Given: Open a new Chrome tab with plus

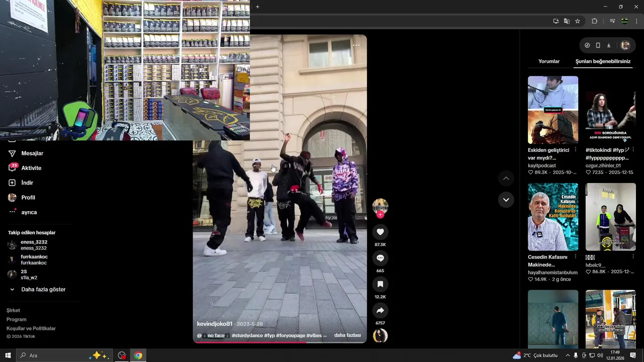Looking at the screenshot, I should click(x=257, y=7).
